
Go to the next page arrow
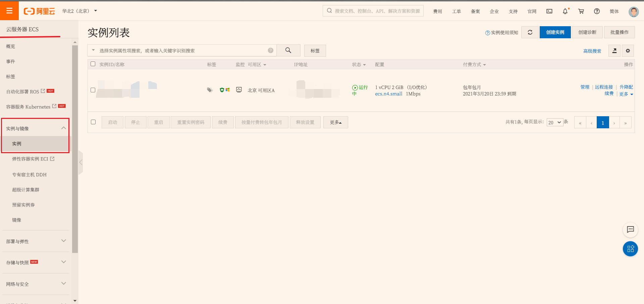click(614, 123)
